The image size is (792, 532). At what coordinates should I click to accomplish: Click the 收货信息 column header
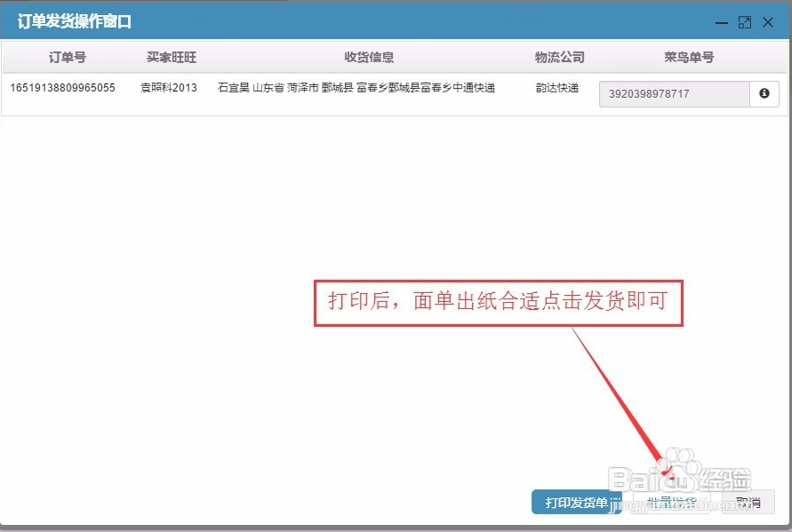pos(369,57)
